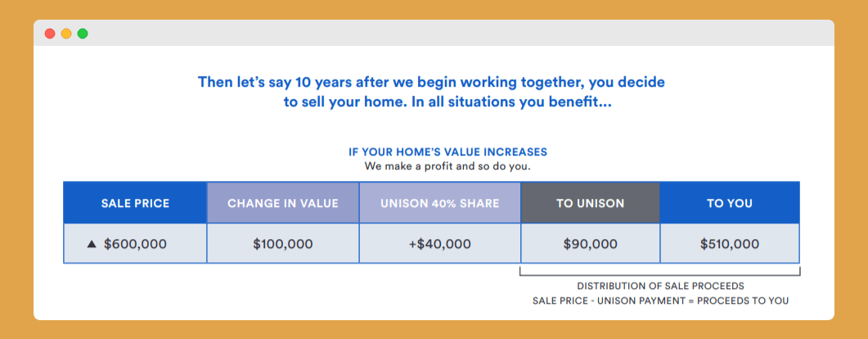Click the SALE PRICE - UNISON PAYMENT formula text

point(660,301)
